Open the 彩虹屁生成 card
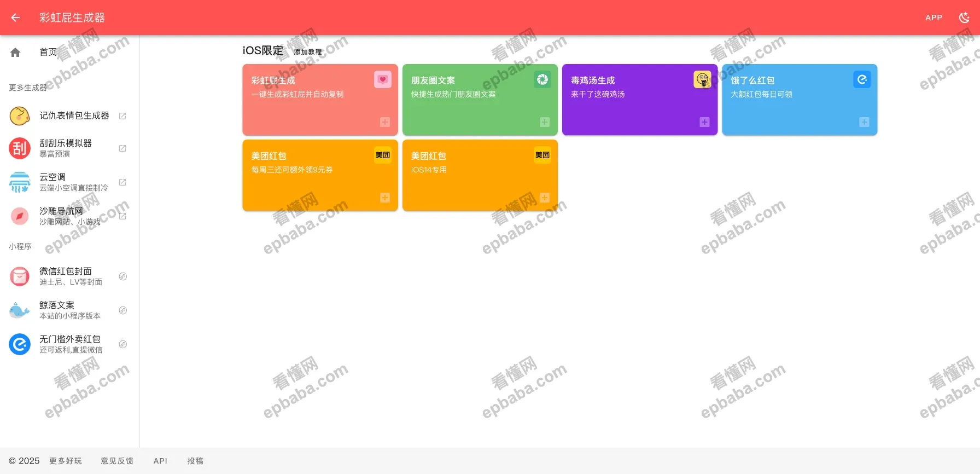980x474 pixels. 320,100
